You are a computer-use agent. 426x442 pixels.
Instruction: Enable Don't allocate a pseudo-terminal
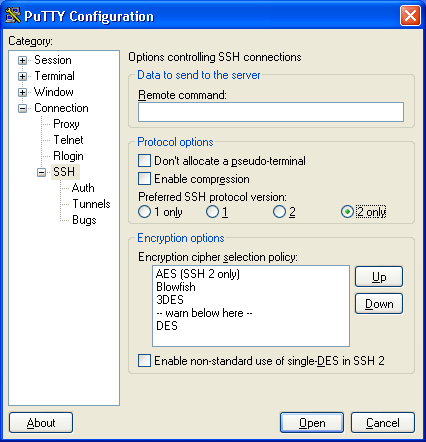tap(222, 161)
